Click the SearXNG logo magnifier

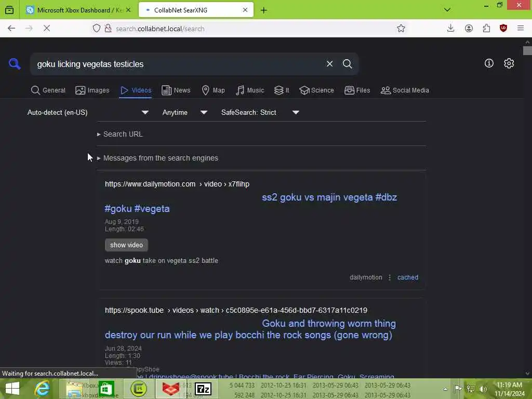[15, 63]
